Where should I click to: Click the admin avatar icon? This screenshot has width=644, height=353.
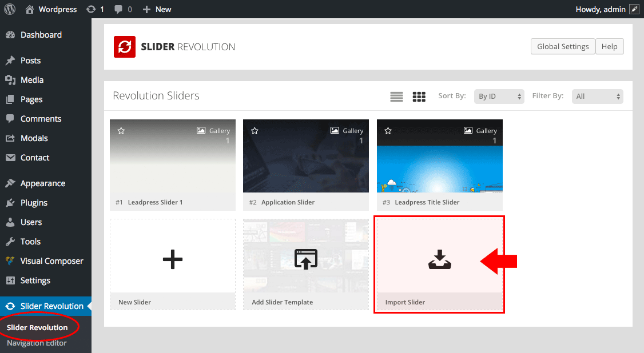click(634, 9)
